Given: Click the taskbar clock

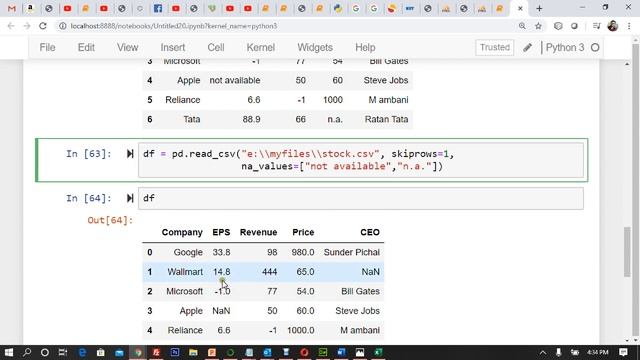Looking at the screenshot, I should pyautogui.click(x=598, y=352).
